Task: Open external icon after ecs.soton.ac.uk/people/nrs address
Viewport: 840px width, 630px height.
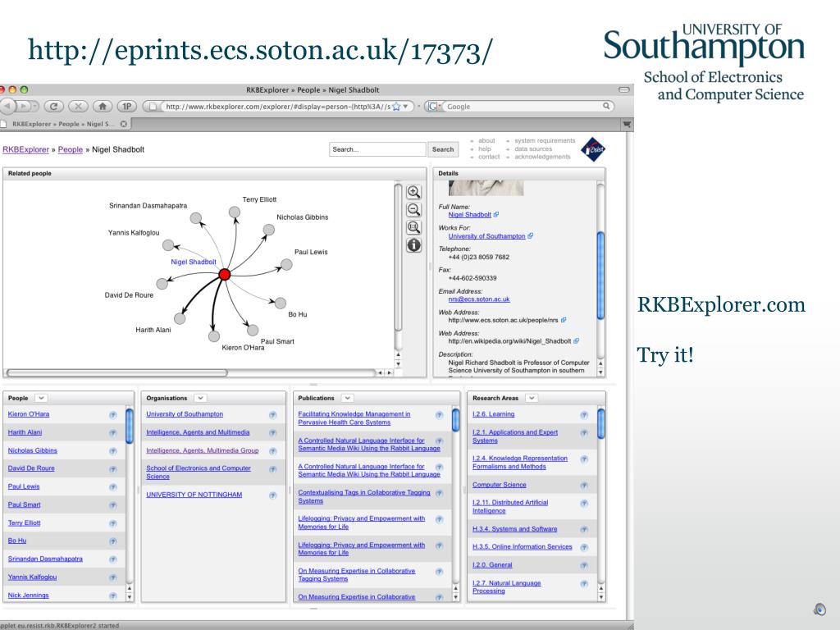Action: coord(564,320)
